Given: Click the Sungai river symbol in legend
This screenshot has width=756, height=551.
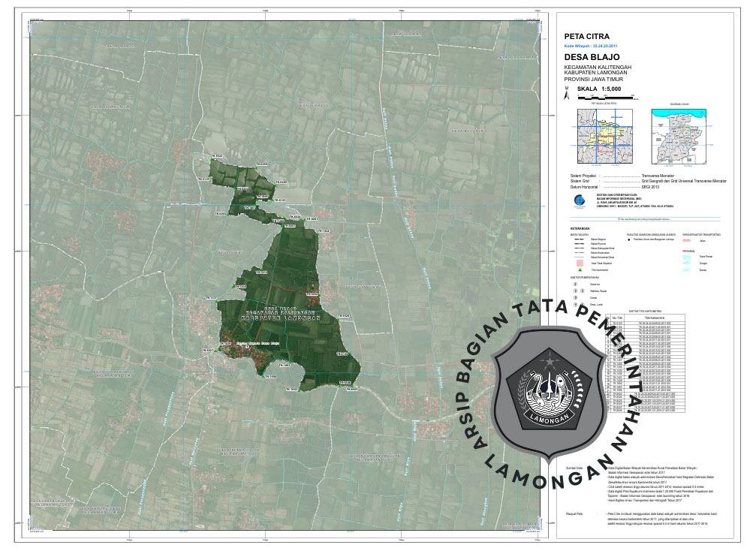Looking at the screenshot, I should (688, 263).
